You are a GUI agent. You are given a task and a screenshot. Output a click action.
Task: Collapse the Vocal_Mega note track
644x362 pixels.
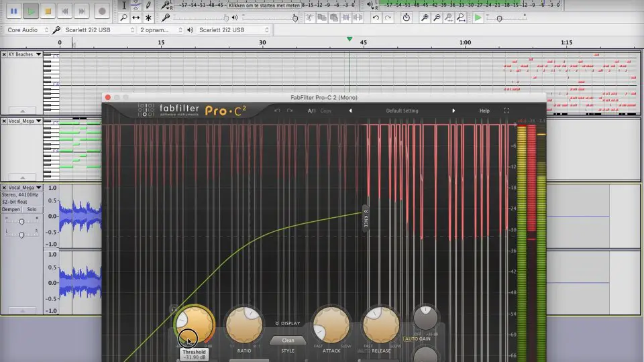point(23,177)
